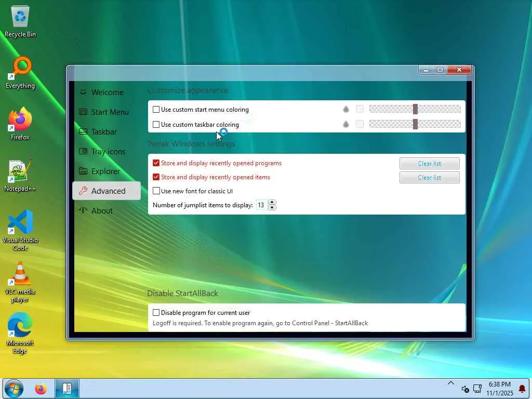532x399 pixels.
Task: Open the network tray icon
Action: [478, 389]
